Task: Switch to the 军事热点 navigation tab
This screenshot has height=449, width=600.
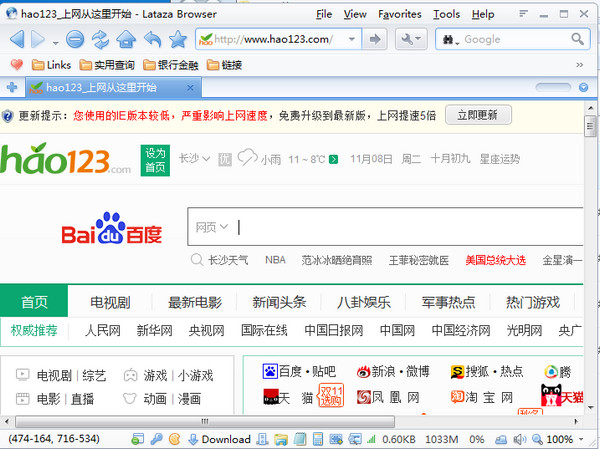Action: click(x=448, y=302)
